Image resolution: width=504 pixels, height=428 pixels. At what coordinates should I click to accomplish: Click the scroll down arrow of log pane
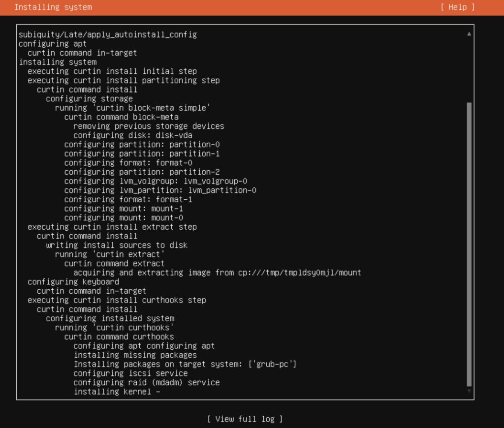(x=469, y=391)
